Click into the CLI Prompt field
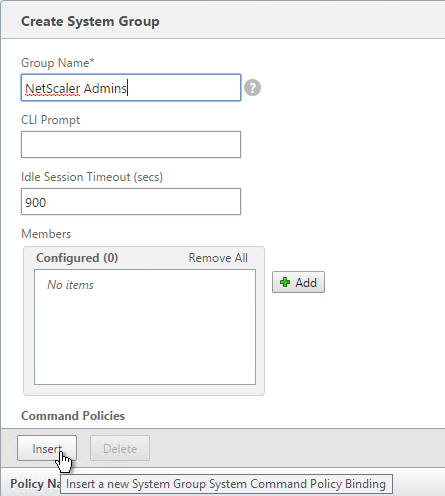 point(131,144)
